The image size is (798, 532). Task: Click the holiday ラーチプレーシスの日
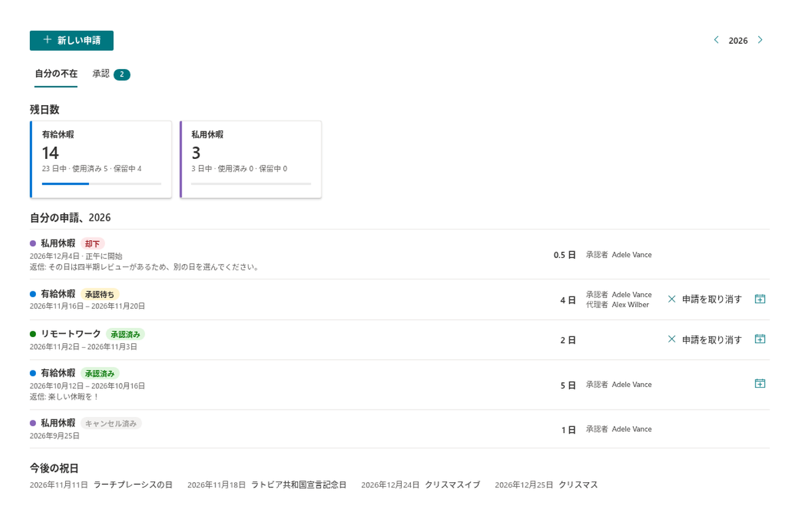(x=133, y=485)
